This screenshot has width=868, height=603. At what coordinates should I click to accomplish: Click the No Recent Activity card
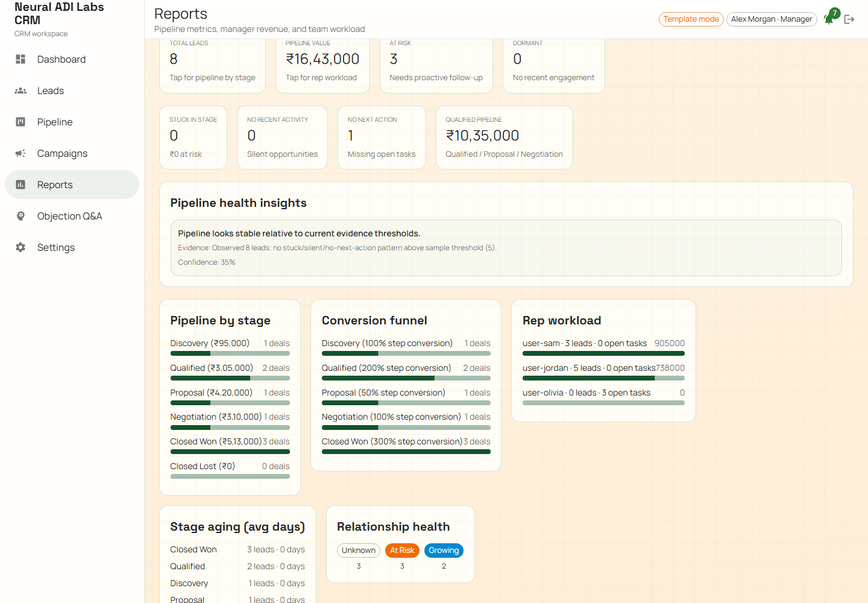click(x=282, y=137)
